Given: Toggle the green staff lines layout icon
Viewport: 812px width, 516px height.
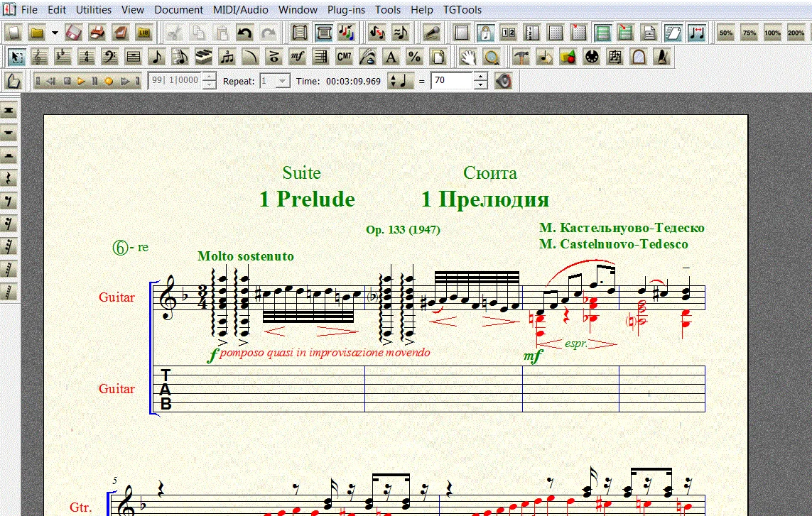Looking at the screenshot, I should [x=602, y=33].
